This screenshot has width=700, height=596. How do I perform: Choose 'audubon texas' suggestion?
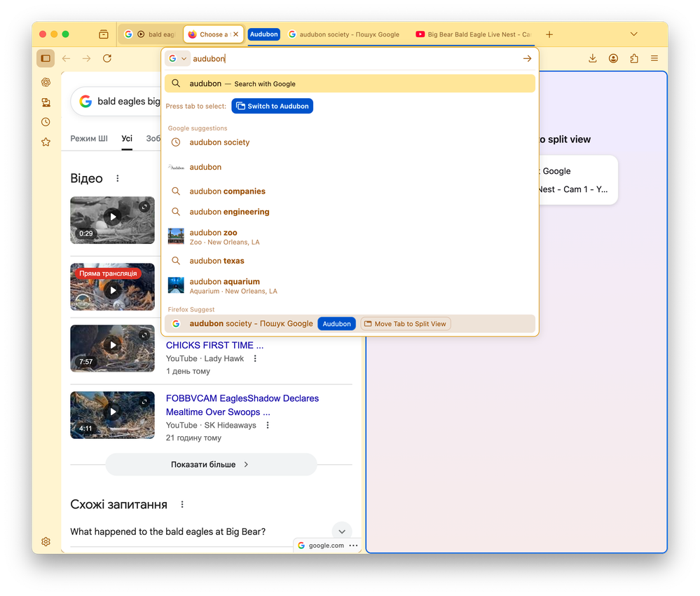tap(350, 261)
